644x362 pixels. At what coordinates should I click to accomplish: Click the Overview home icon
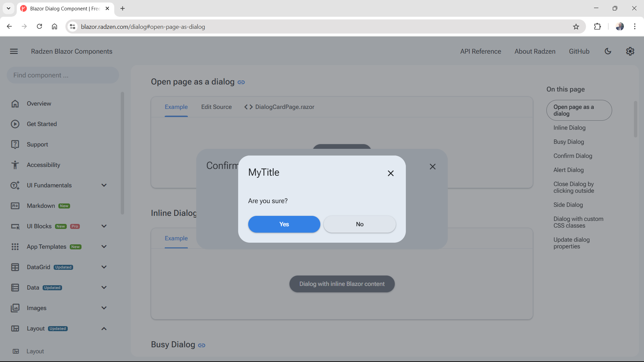click(x=15, y=104)
